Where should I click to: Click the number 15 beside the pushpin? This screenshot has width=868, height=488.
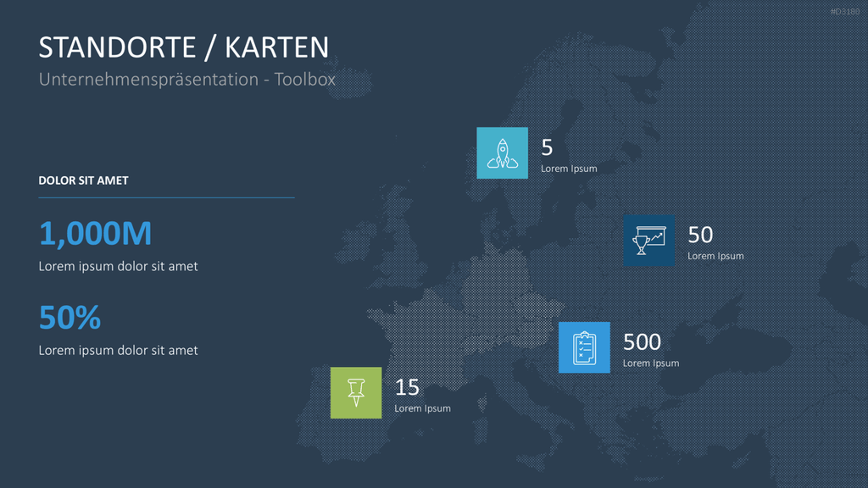click(x=407, y=387)
